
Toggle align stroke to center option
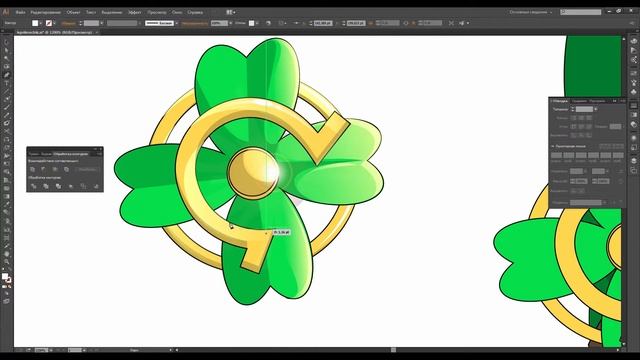pyautogui.click(x=574, y=135)
